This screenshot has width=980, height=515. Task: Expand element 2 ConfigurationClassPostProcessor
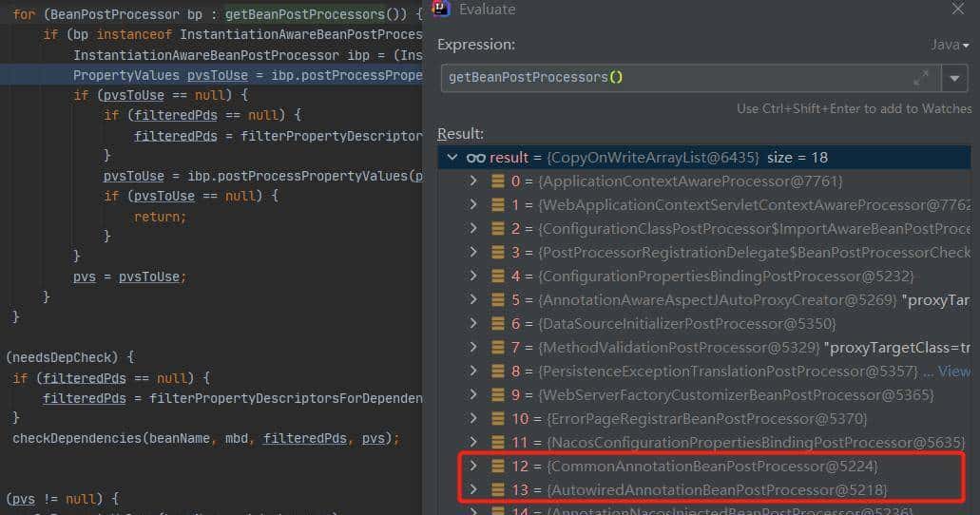(473, 228)
